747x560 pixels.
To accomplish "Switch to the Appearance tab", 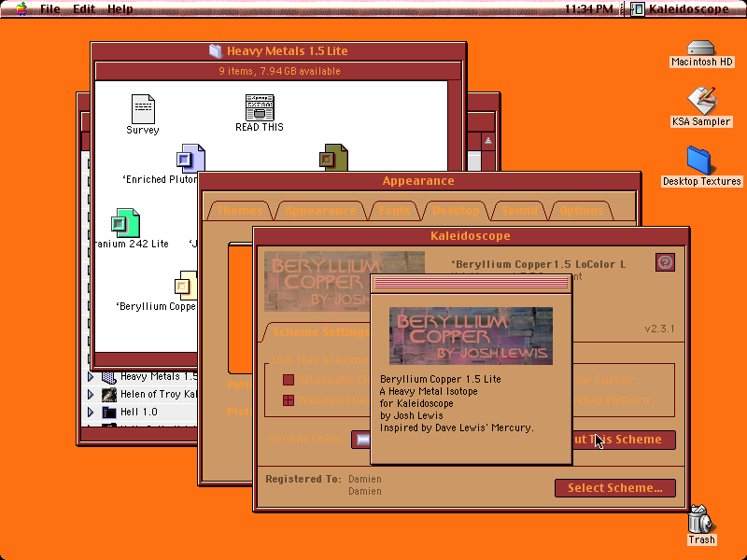I will click(320, 211).
